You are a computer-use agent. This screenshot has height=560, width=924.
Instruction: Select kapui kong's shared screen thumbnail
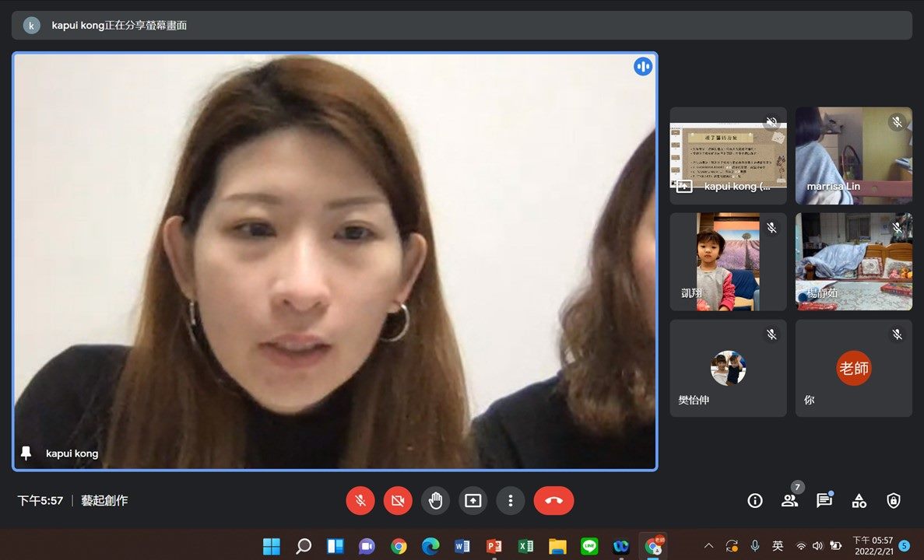728,156
